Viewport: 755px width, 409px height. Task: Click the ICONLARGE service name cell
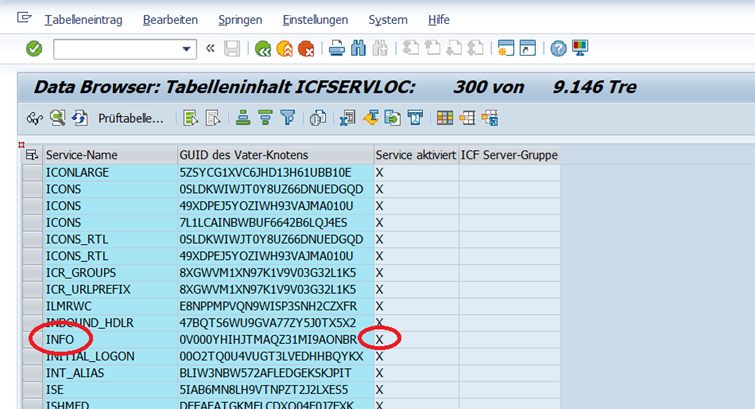click(x=110, y=172)
